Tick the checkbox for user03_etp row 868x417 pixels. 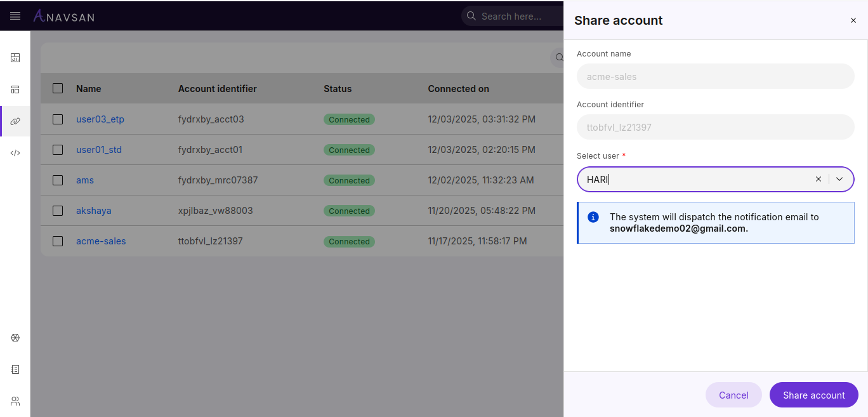(x=58, y=119)
